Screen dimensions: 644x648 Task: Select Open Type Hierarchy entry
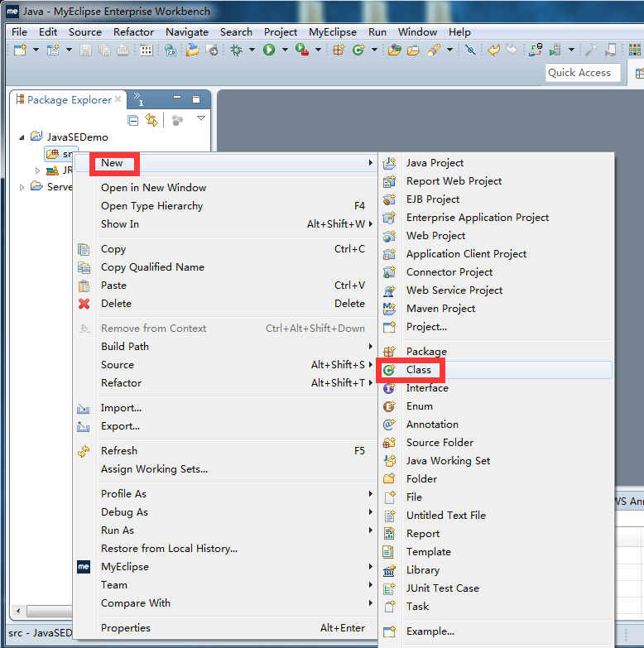226,206
